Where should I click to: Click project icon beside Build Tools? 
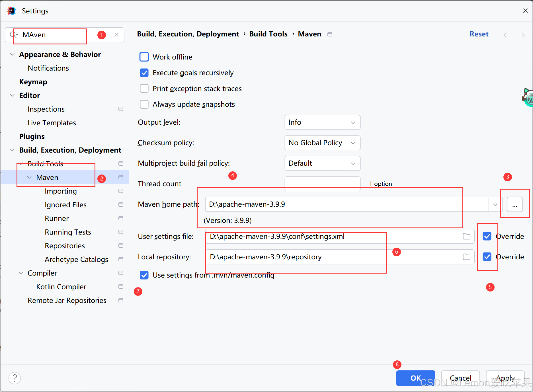click(x=121, y=164)
